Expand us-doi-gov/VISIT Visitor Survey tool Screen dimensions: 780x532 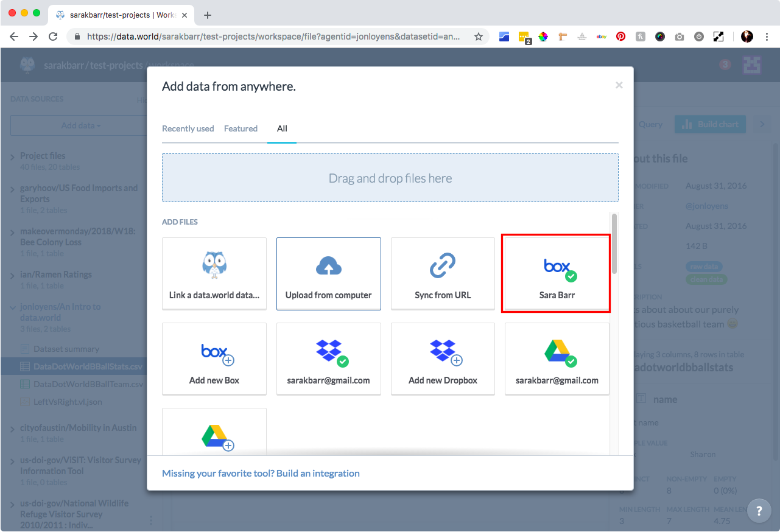[13, 461]
